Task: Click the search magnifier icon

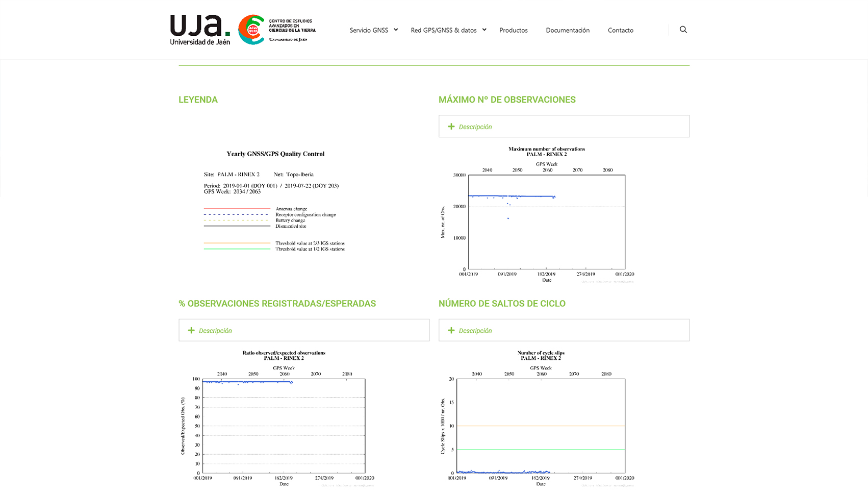Action: [683, 30]
